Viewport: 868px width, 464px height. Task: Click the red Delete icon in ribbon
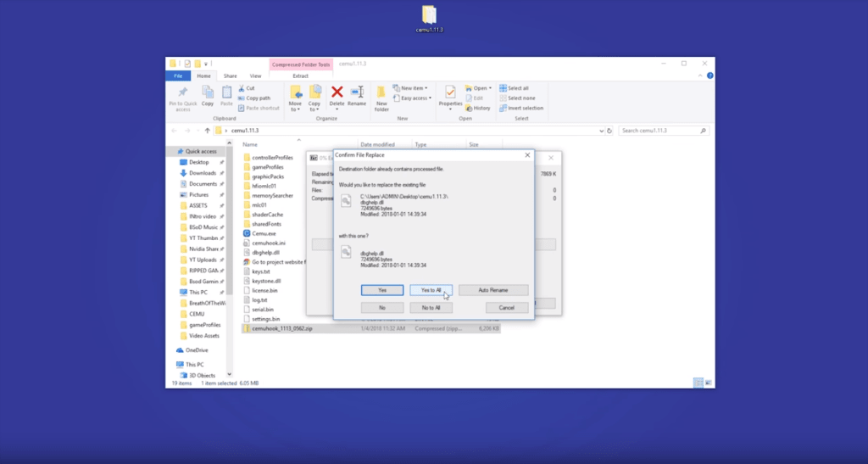(x=337, y=92)
